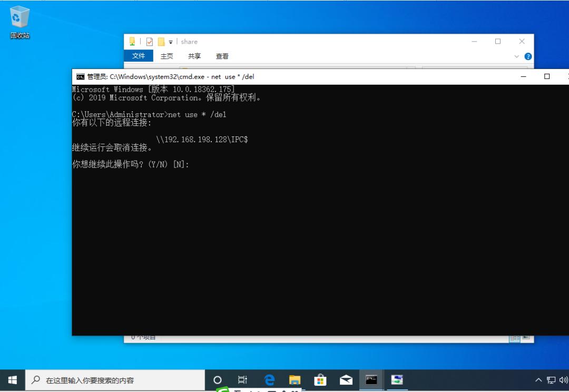Select the 查看 ribbon tab
Image resolution: width=569 pixels, height=392 pixels.
click(x=222, y=56)
